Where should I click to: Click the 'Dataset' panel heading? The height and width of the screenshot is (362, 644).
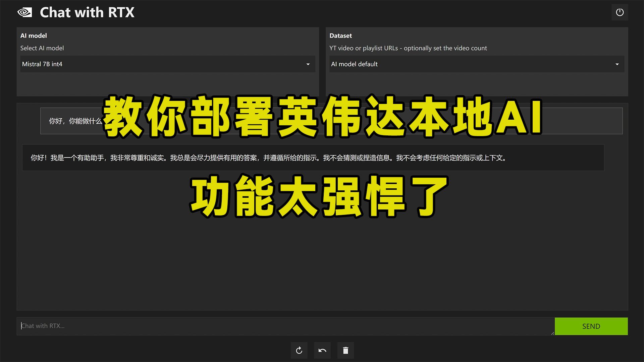(340, 36)
